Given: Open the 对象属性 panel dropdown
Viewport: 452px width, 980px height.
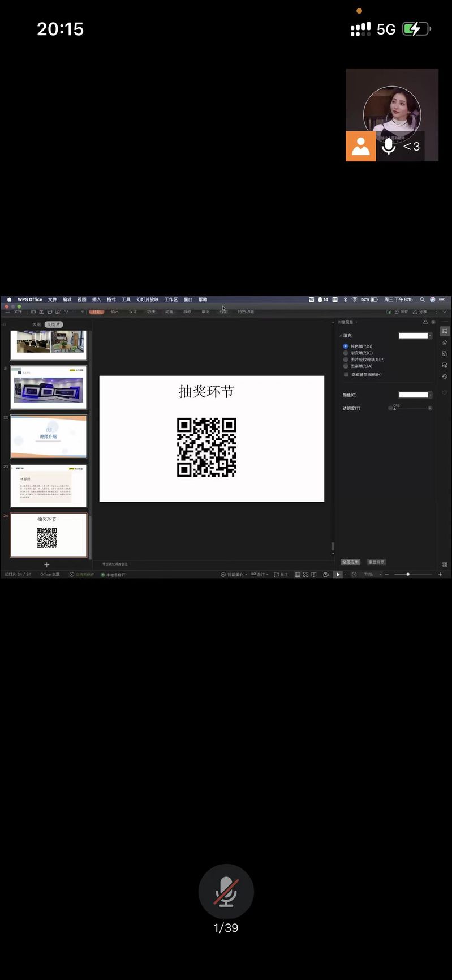Looking at the screenshot, I should point(356,322).
